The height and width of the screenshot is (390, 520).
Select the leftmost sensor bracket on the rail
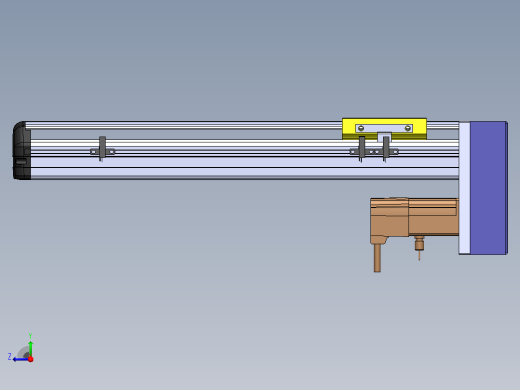coord(102,149)
